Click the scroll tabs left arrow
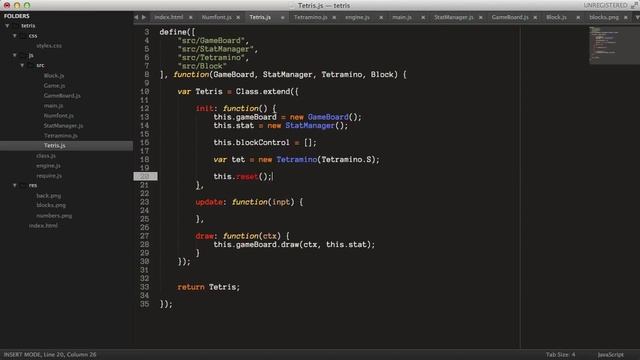This screenshot has height=360, width=640. click(136, 17)
